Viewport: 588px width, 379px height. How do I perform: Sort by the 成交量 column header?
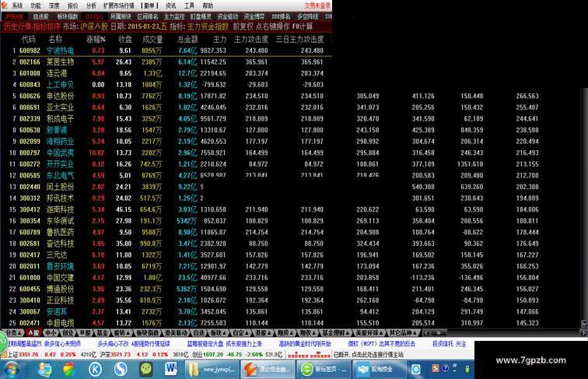(152, 39)
